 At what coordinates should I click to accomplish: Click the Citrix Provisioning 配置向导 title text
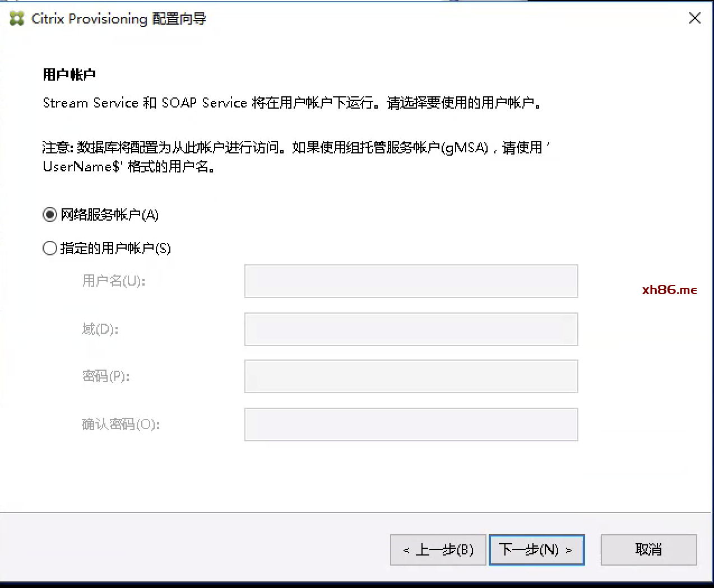[119, 18]
